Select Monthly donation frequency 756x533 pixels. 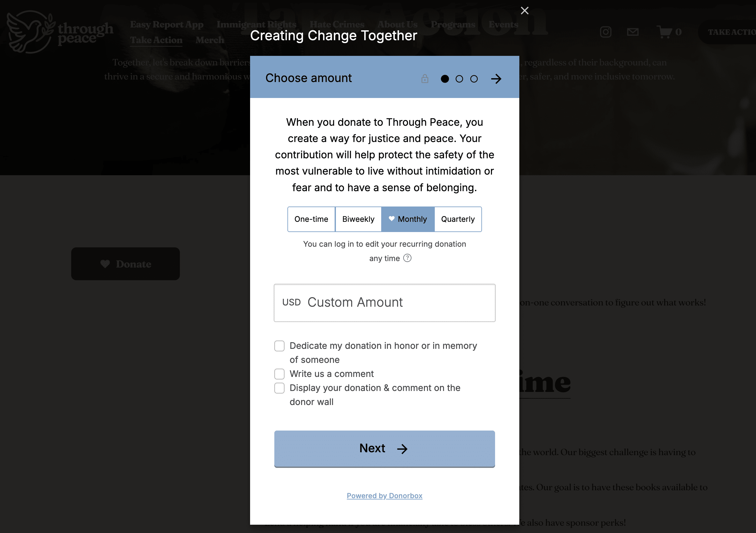[x=408, y=219]
